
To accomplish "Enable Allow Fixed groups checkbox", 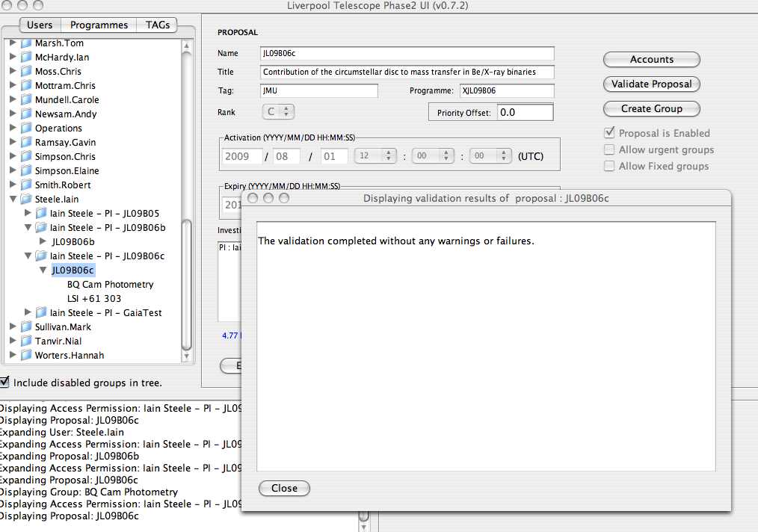I will 609,166.
